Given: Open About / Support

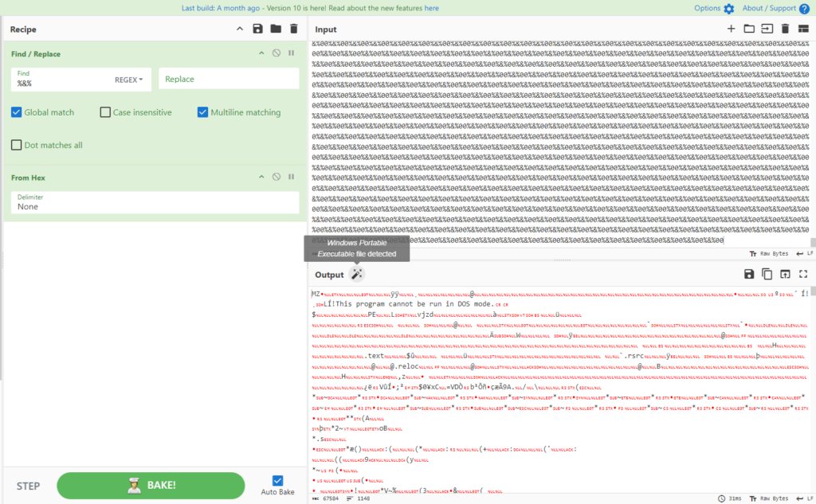Looking at the screenshot, I should point(774,8).
